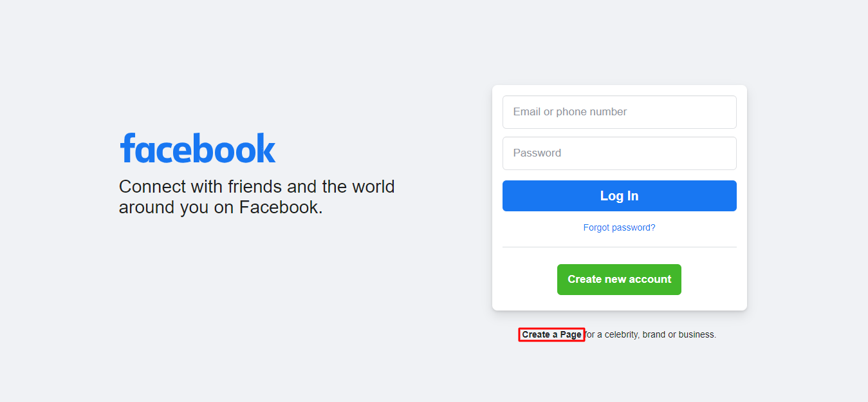868x402 pixels.
Task: Click the blue Log In button
Action: tap(620, 196)
